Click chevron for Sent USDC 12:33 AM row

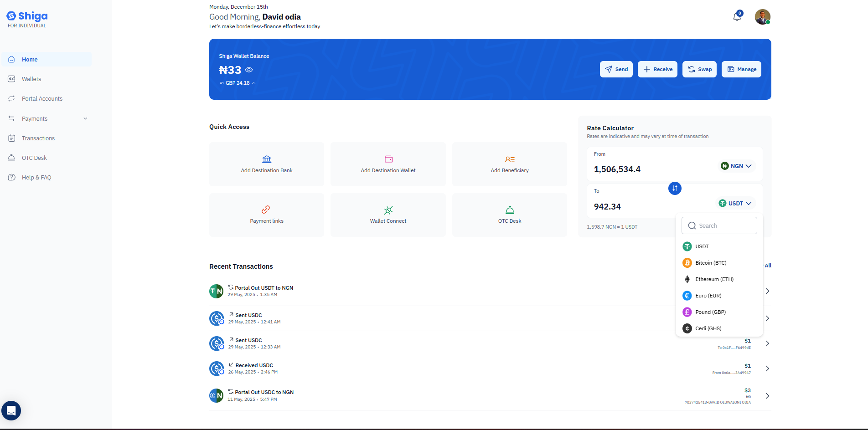(x=768, y=343)
